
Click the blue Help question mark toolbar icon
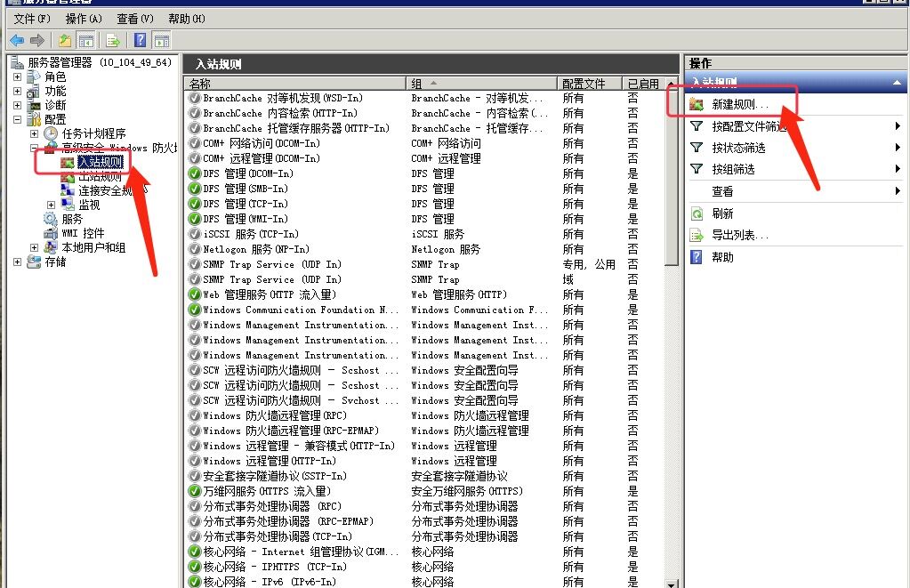click(x=141, y=40)
